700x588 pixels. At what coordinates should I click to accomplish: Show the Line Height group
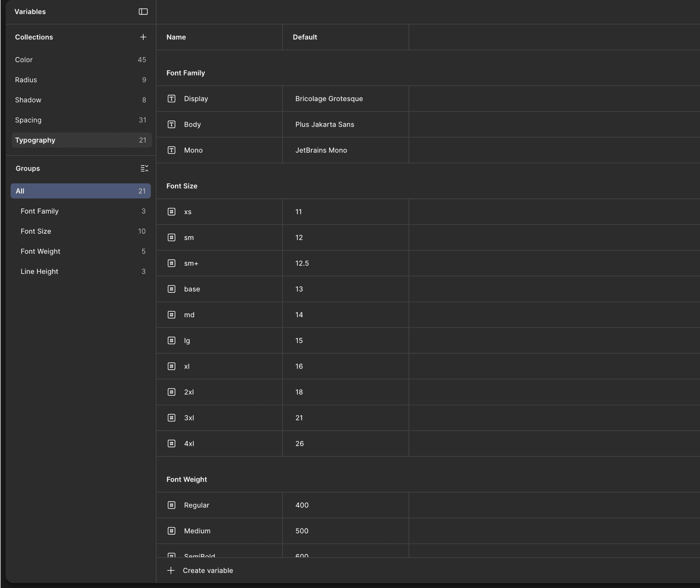point(39,271)
